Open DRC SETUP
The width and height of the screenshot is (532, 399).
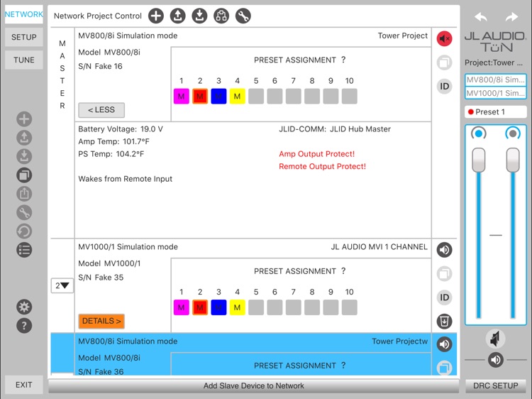coord(495,386)
